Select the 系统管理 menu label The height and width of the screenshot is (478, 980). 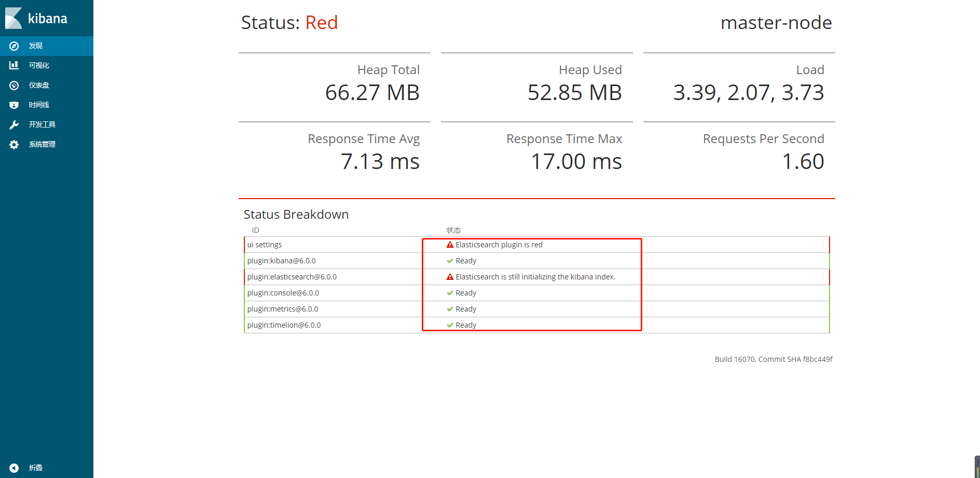[x=42, y=145]
